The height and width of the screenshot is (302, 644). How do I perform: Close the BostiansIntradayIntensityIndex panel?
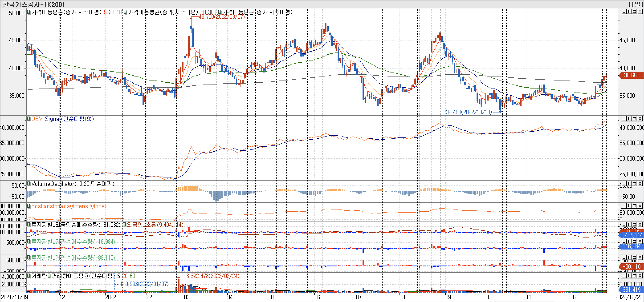tap(640, 206)
